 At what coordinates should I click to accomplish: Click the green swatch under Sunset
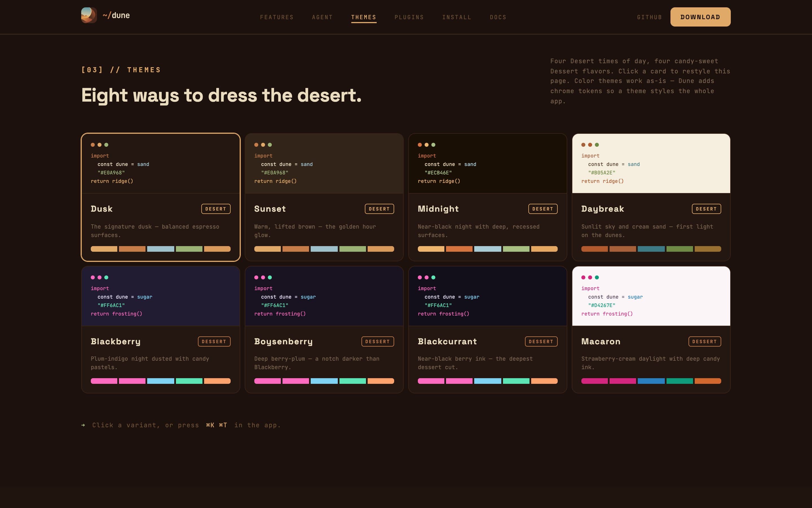(x=352, y=249)
